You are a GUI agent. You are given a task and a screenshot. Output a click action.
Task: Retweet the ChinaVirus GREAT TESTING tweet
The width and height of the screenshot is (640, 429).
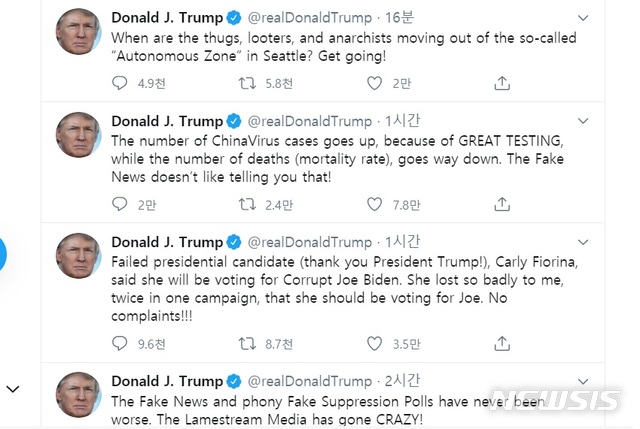[247, 205]
